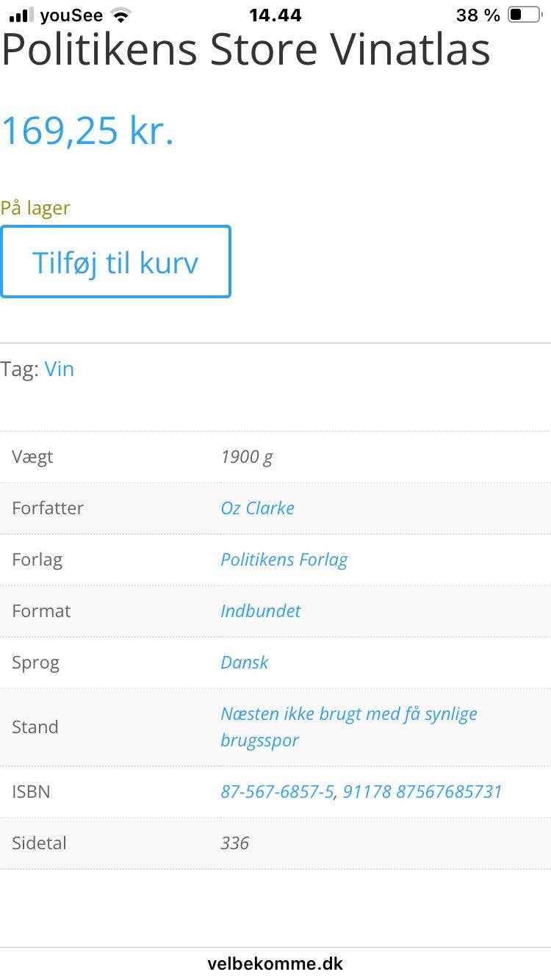
Task: Click ISBN link 87-567-6857-5
Action: coord(277,792)
